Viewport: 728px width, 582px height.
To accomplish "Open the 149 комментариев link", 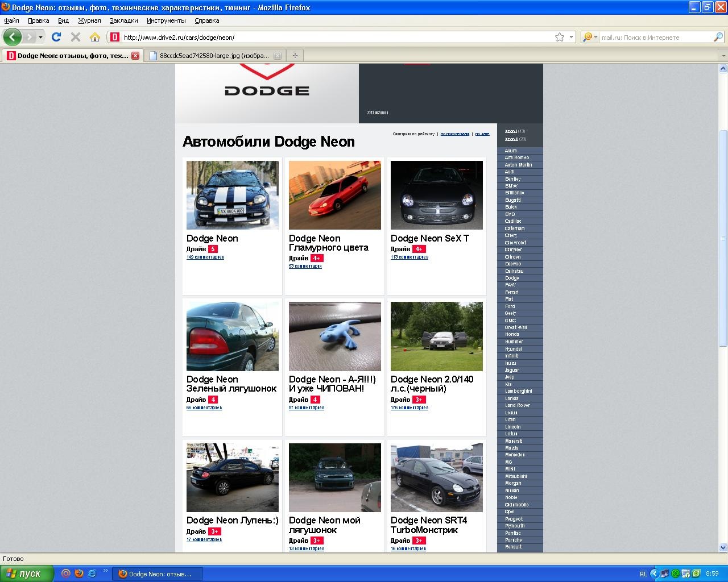I will coord(205,257).
